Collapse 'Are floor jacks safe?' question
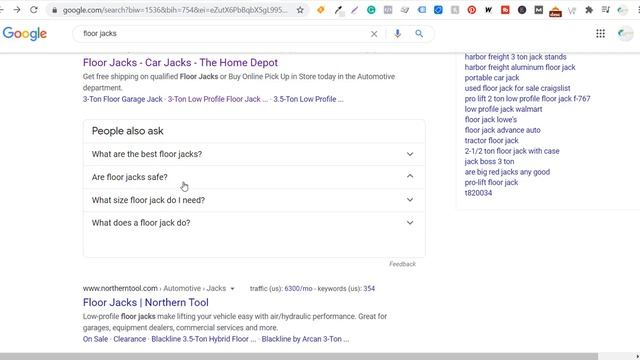The image size is (640, 360). point(254,177)
